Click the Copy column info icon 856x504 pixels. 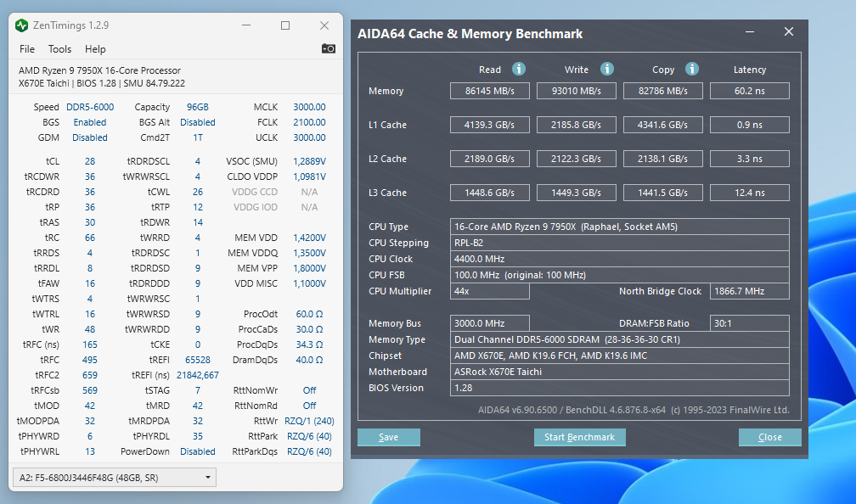pos(691,69)
